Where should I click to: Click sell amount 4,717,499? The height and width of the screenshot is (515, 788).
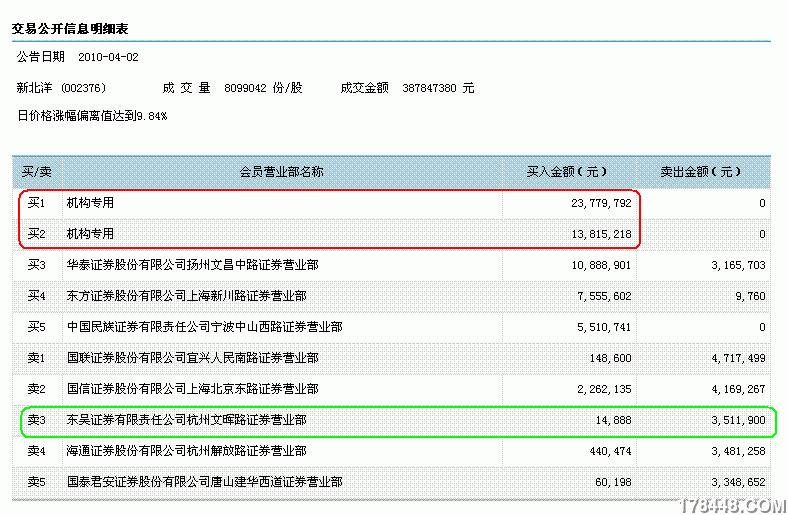738,358
